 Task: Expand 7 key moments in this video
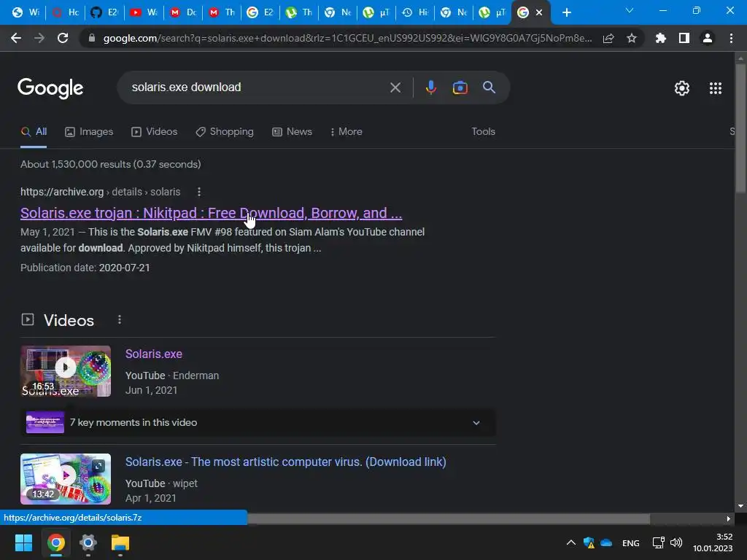(258, 422)
